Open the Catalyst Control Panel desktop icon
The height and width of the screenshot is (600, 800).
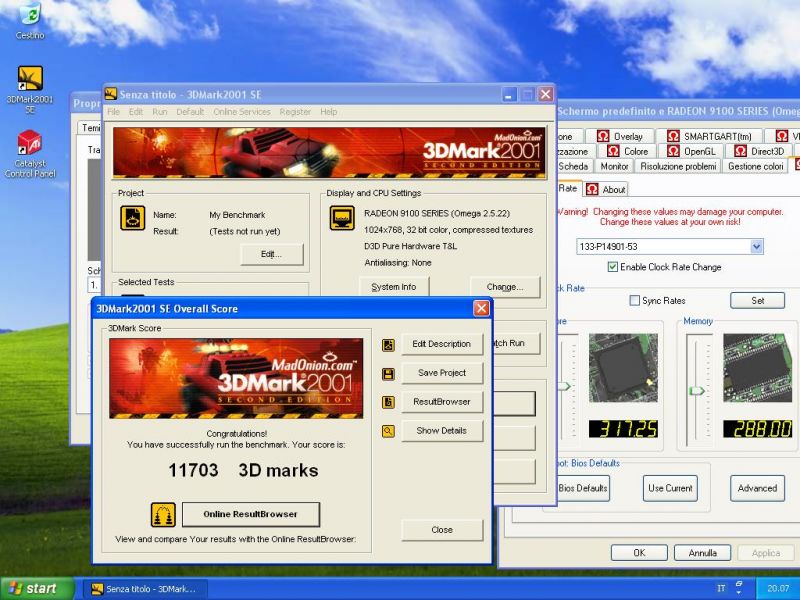click(x=30, y=154)
